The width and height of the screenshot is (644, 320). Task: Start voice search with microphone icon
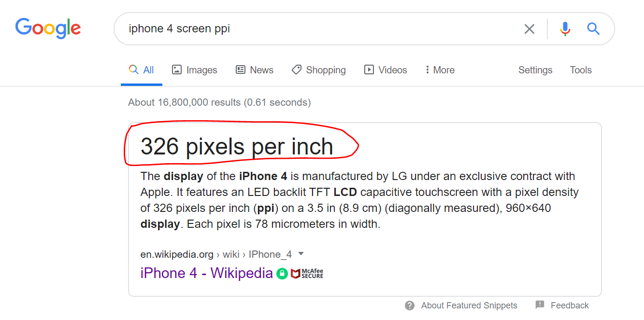(x=565, y=29)
